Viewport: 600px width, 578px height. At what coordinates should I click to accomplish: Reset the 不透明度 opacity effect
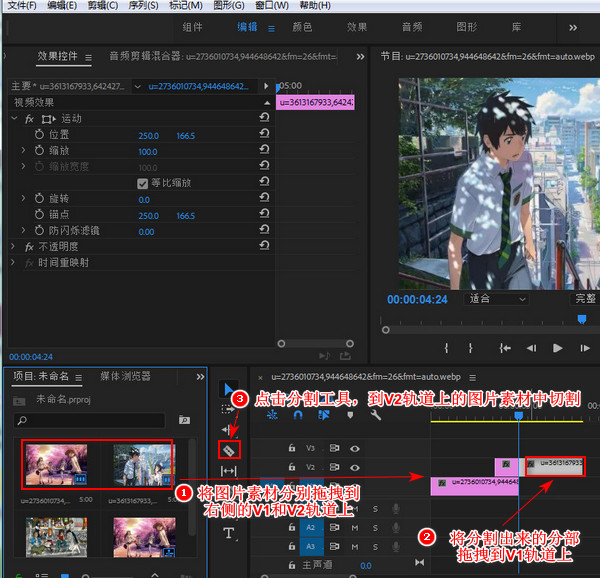264,245
